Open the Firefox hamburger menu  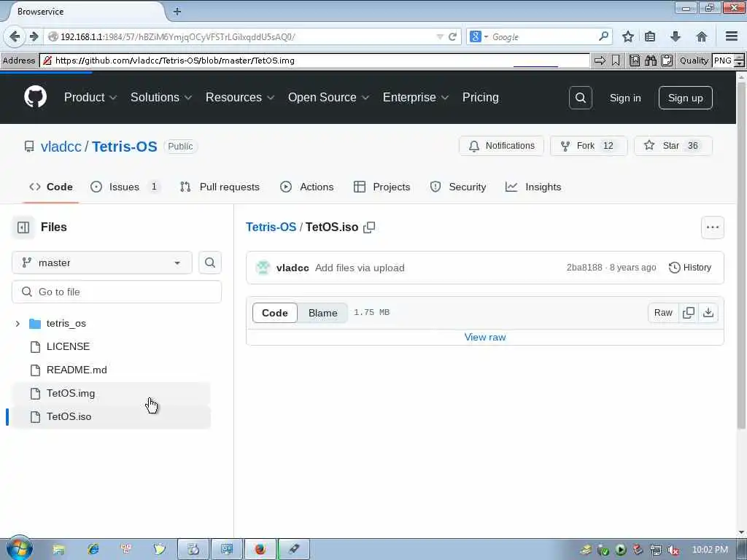[x=732, y=36]
